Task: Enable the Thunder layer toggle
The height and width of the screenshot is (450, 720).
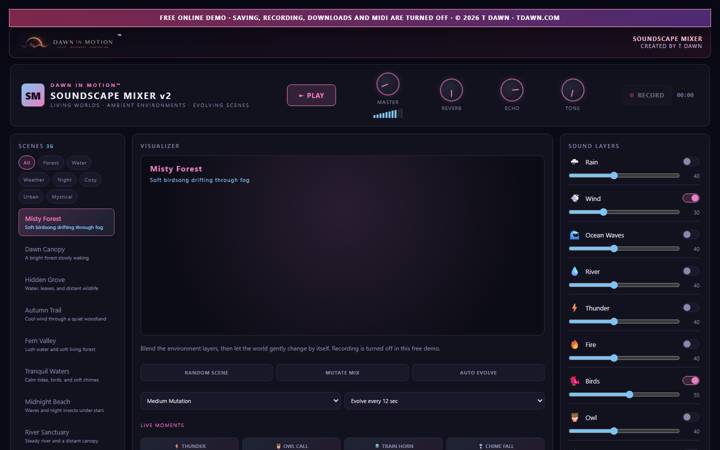Action: pos(691,308)
